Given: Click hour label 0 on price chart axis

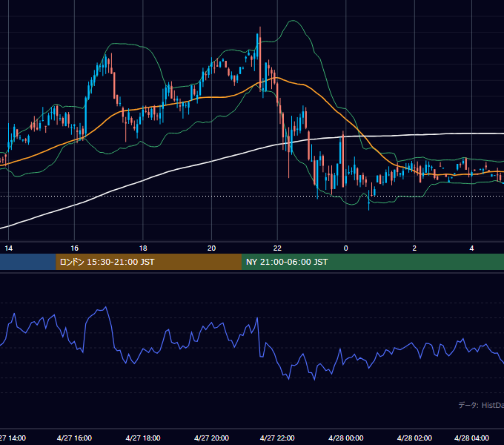Looking at the screenshot, I should [x=346, y=248].
